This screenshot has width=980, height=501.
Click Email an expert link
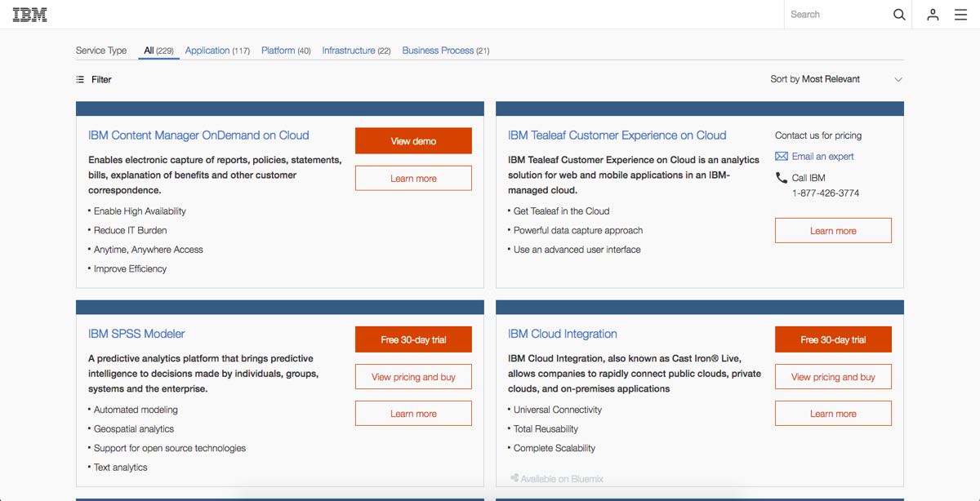(x=822, y=156)
